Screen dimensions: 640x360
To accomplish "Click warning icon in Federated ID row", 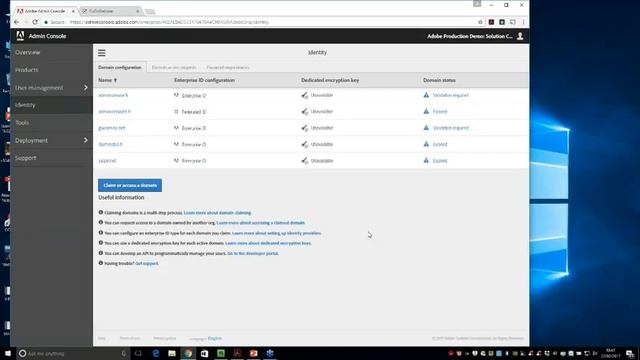I will pos(426,111).
